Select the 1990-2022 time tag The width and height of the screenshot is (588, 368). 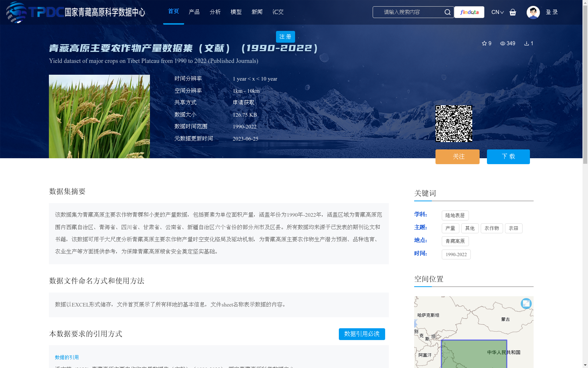pos(456,254)
